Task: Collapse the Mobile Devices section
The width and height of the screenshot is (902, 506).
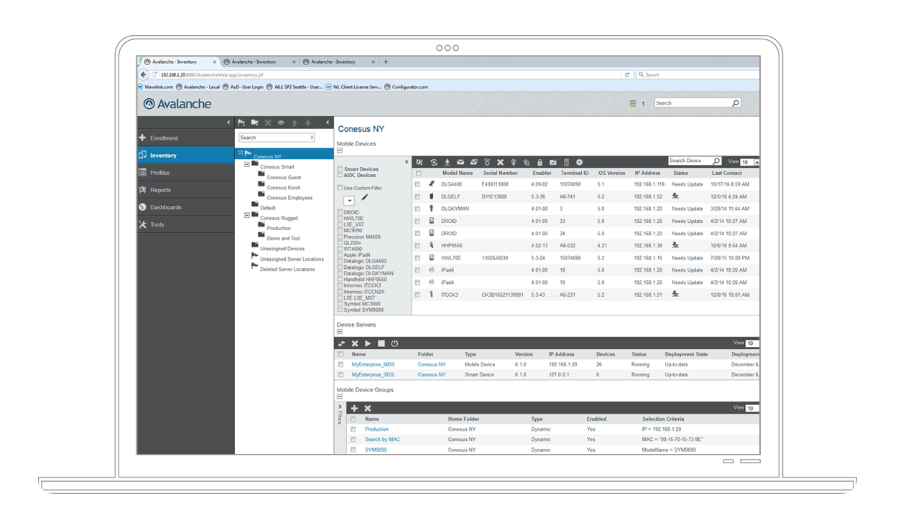Action: (339, 151)
